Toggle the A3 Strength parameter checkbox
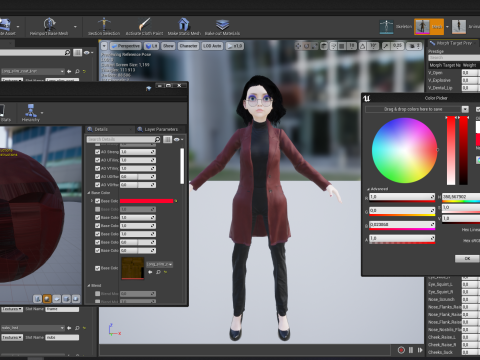This screenshot has width=480, height=360. 98,152
